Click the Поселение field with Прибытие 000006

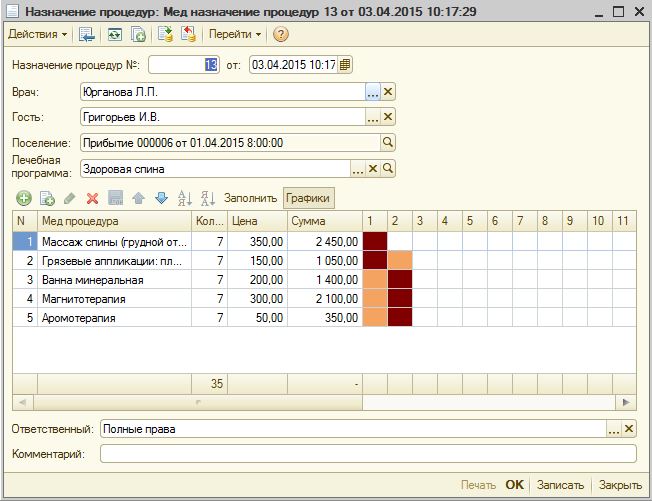[230, 143]
